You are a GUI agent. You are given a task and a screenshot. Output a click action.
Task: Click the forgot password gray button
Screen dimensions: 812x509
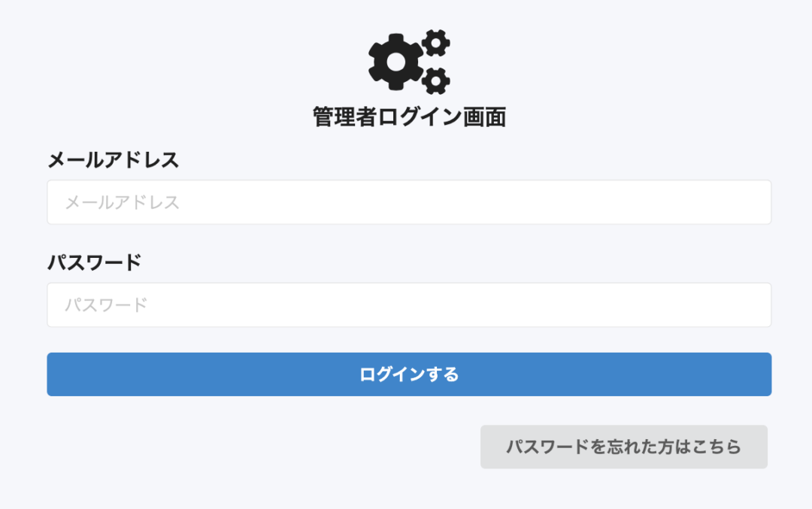pyautogui.click(x=625, y=446)
